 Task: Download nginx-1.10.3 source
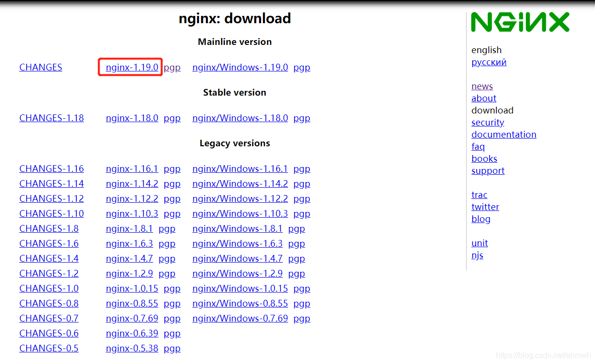(x=132, y=214)
